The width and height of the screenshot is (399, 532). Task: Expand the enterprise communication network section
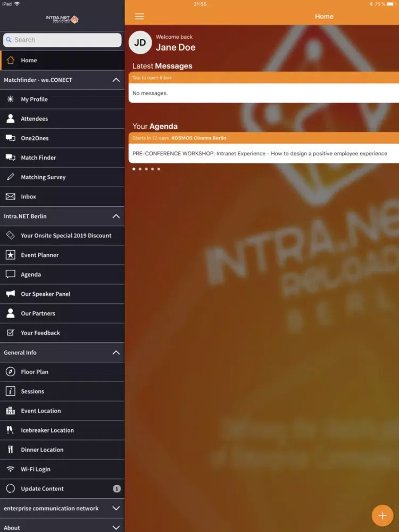tap(116, 508)
